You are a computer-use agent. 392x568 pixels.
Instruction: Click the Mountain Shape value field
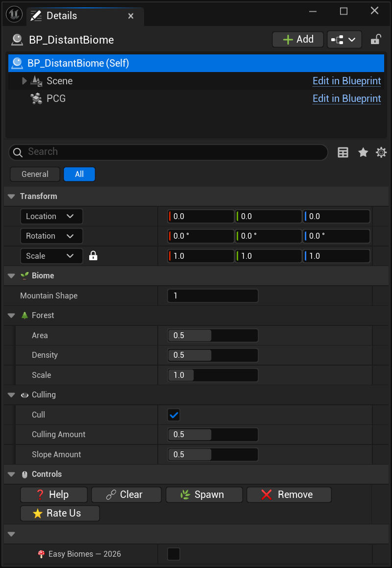[x=213, y=296]
